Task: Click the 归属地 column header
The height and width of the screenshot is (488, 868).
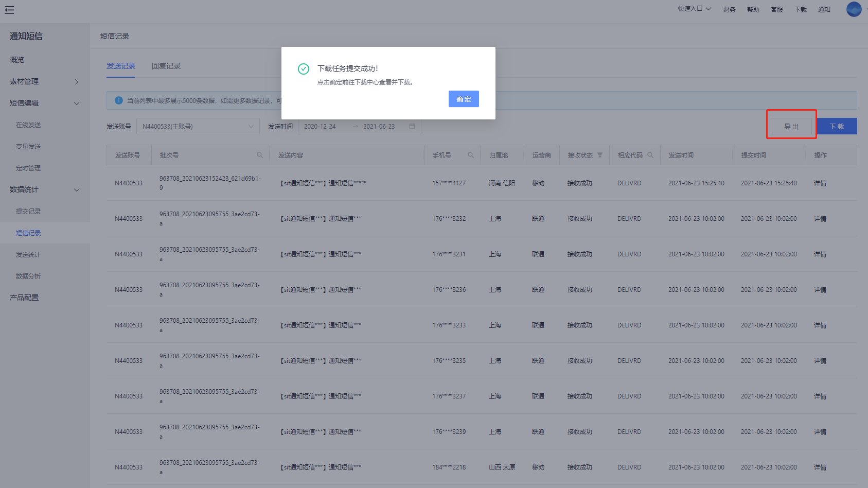Action: click(x=498, y=155)
